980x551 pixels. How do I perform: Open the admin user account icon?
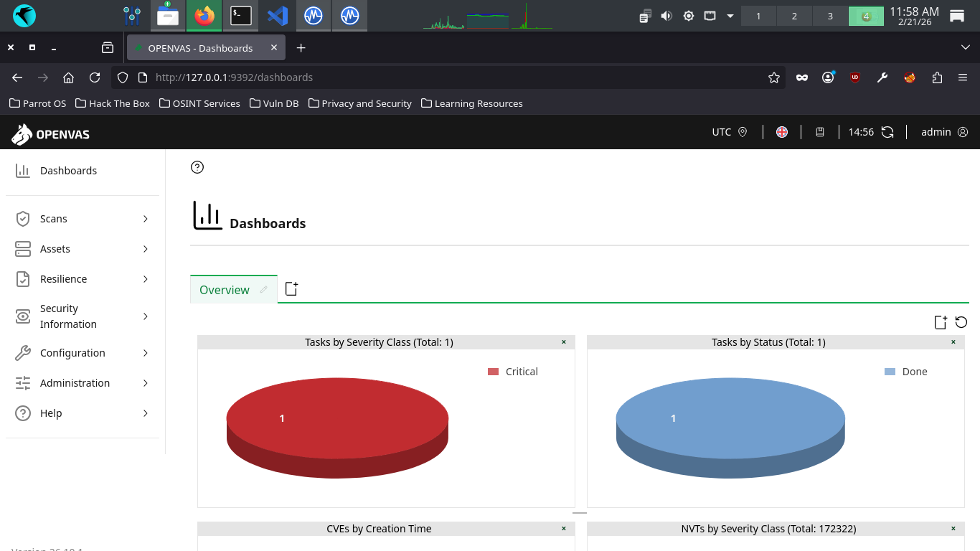click(x=963, y=132)
